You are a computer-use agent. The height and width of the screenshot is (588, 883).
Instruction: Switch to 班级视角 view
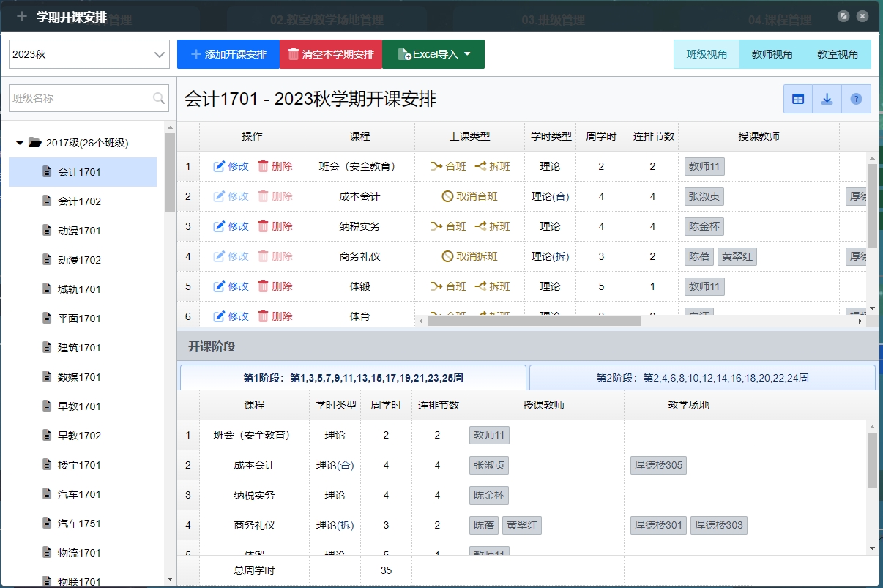point(707,54)
